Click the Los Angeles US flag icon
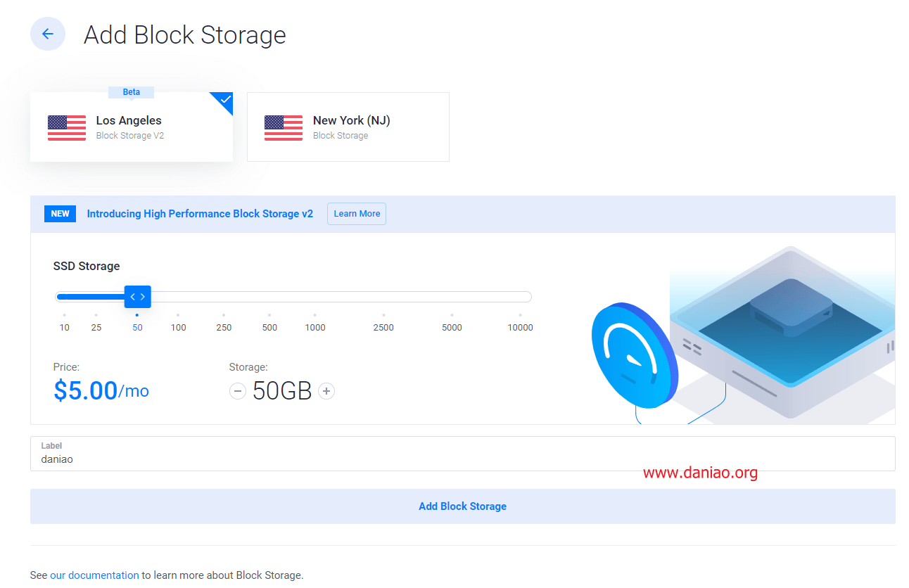The image size is (909, 588). click(x=67, y=127)
